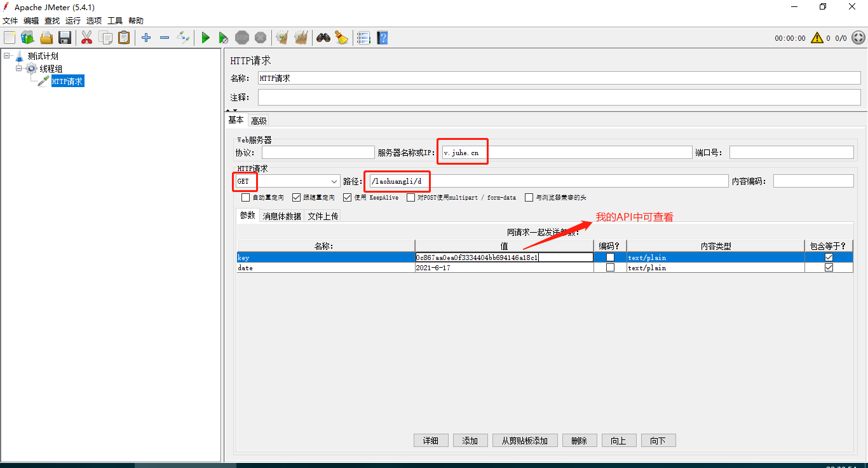
Task: Save the test plan with floppy icon
Action: coord(65,38)
